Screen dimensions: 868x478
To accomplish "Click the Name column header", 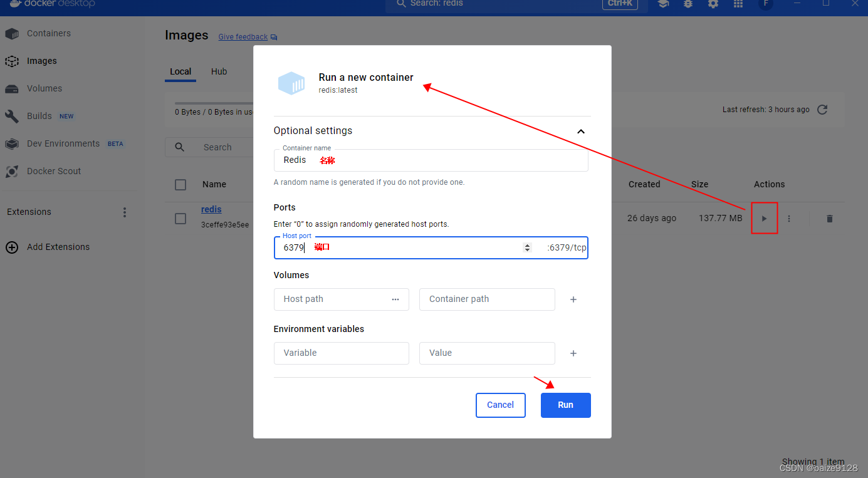I will (x=214, y=185).
